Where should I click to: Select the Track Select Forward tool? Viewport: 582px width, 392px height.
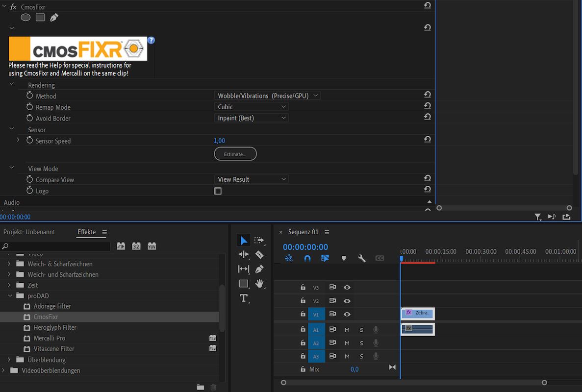point(259,240)
